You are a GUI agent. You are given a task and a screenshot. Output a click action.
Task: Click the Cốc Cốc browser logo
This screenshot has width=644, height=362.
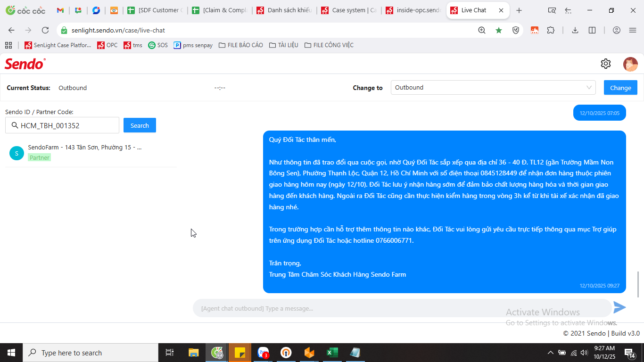26,10
